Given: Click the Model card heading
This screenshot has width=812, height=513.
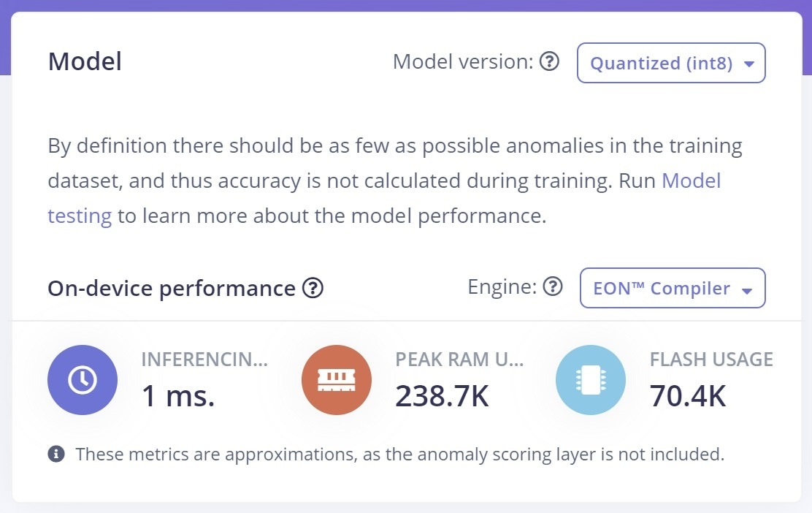Looking at the screenshot, I should point(85,61).
